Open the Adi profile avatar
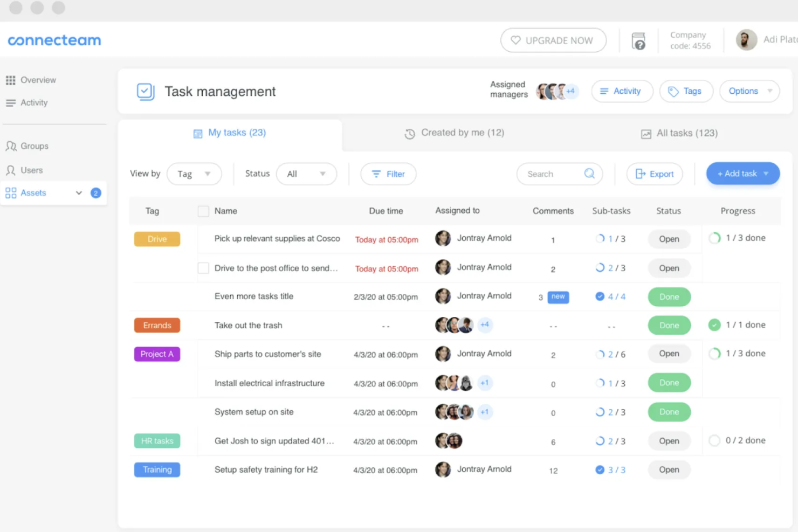Viewport: 798px width, 532px height. coord(747,40)
